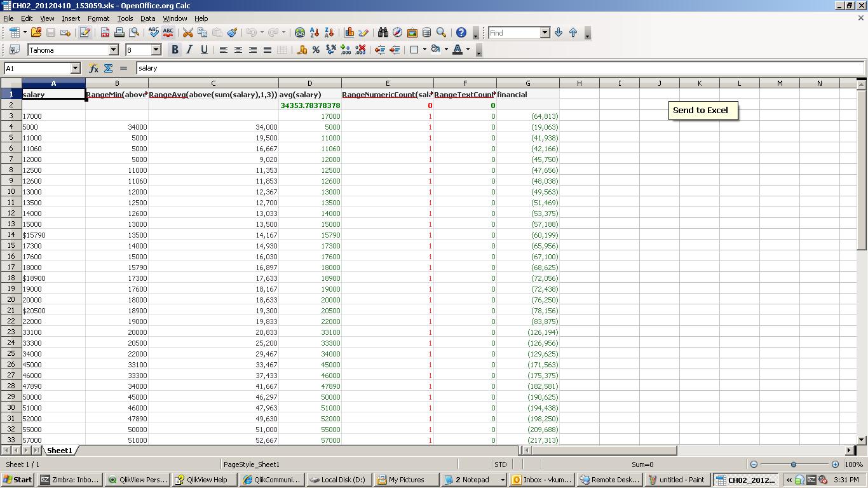Open the Windows Start button
Viewport: 868px width, 488px height.
(18, 480)
